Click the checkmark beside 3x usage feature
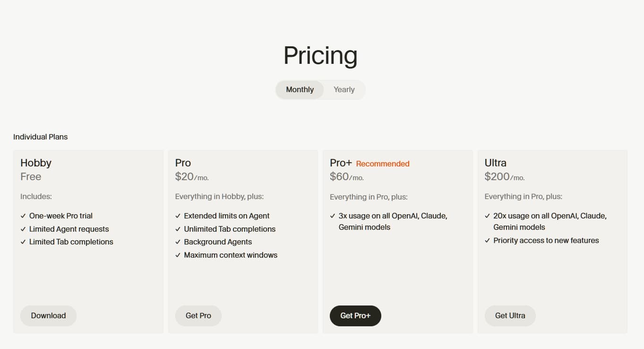 [332, 216]
